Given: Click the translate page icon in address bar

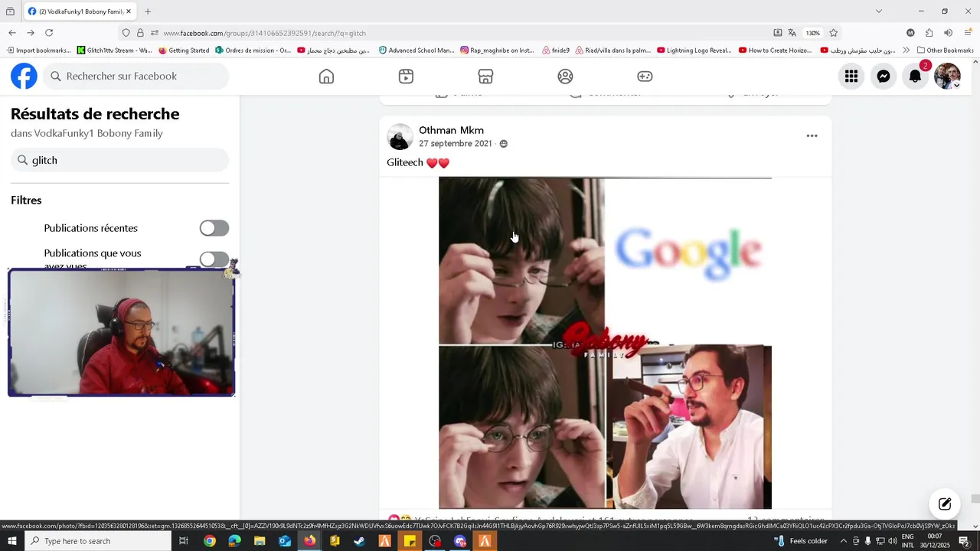Looking at the screenshot, I should tap(792, 33).
